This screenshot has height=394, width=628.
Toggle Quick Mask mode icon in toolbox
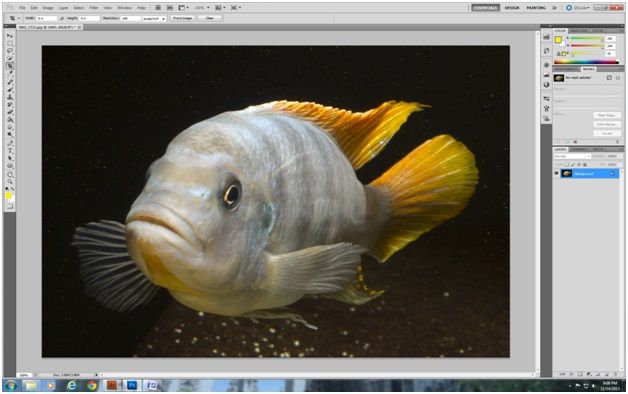point(10,207)
